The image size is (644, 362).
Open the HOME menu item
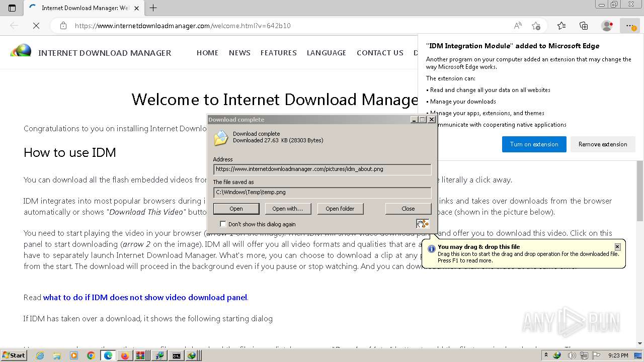click(207, 53)
